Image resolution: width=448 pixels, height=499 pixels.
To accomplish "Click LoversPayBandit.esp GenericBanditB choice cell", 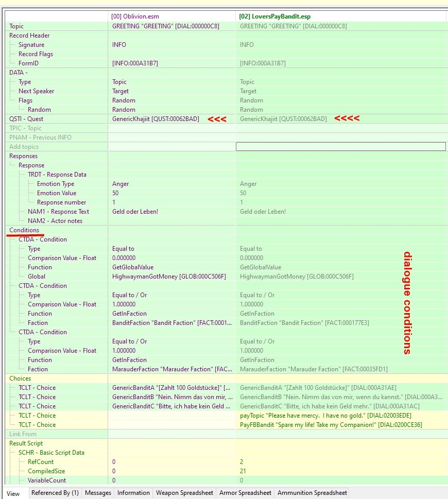I will tap(341, 397).
